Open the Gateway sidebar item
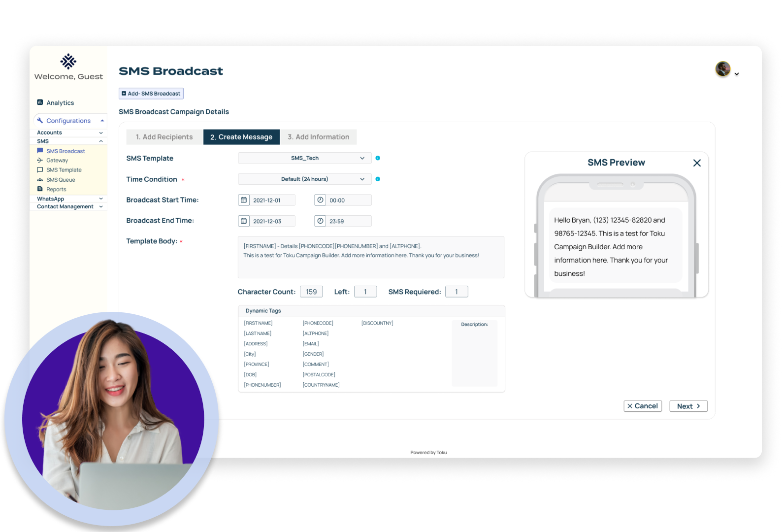The image size is (783, 532). tap(57, 161)
